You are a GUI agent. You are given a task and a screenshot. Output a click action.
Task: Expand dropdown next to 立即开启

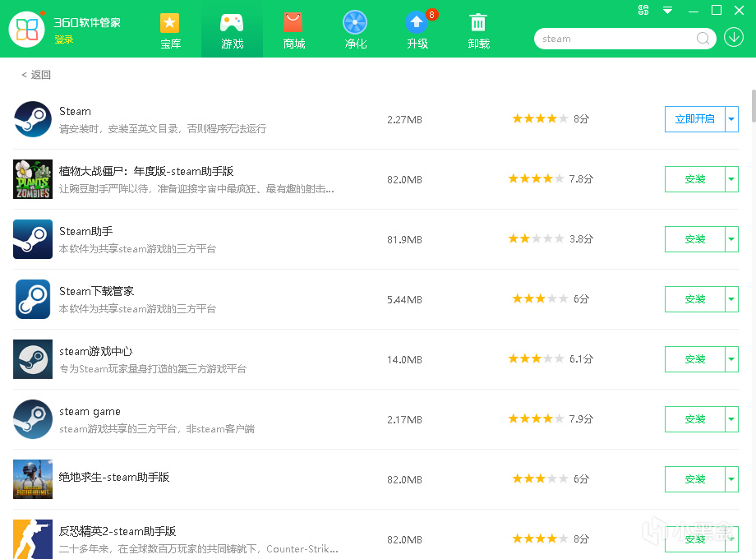(x=731, y=119)
